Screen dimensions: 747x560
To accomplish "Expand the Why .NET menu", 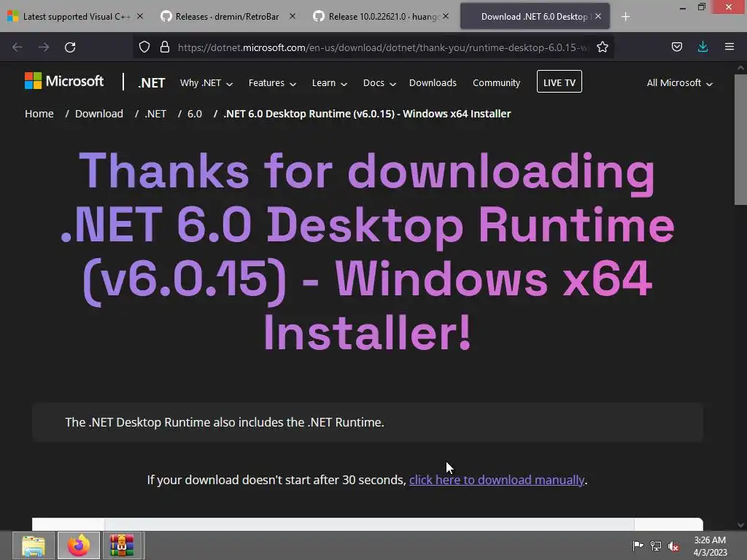I will [x=206, y=83].
